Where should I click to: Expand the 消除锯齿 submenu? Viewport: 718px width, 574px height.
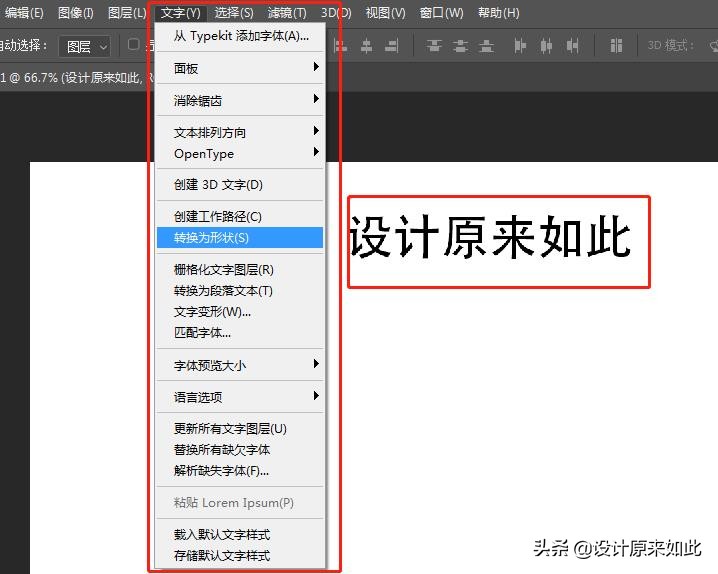(240, 100)
